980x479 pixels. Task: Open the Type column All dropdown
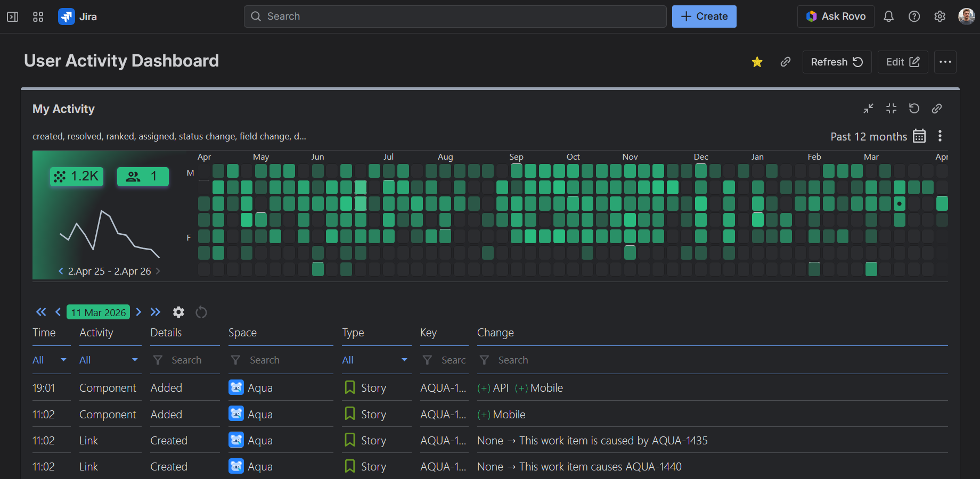tap(375, 360)
